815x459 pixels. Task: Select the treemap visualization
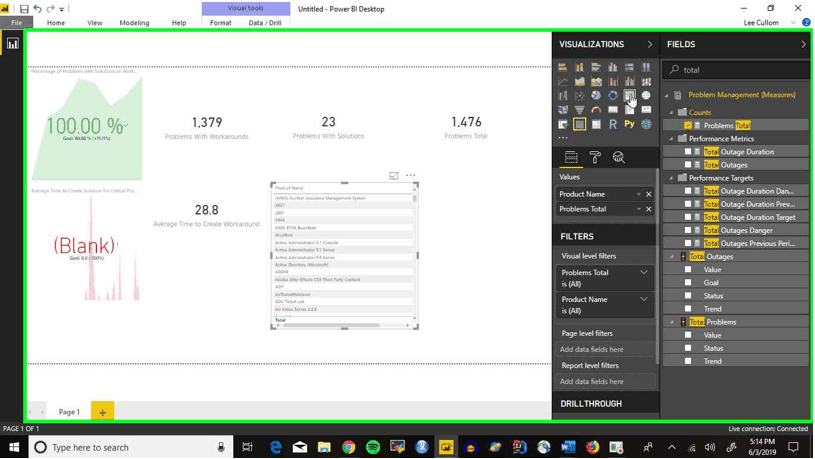click(x=629, y=95)
